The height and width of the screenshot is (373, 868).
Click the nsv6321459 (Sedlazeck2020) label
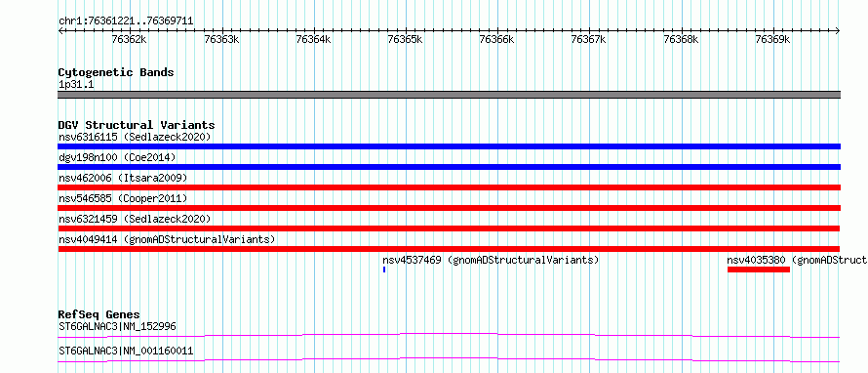[x=135, y=219]
